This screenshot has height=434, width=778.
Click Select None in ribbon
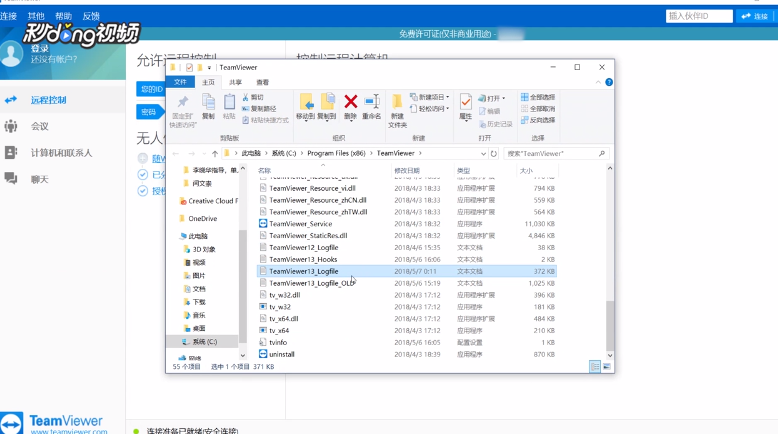tap(538, 109)
